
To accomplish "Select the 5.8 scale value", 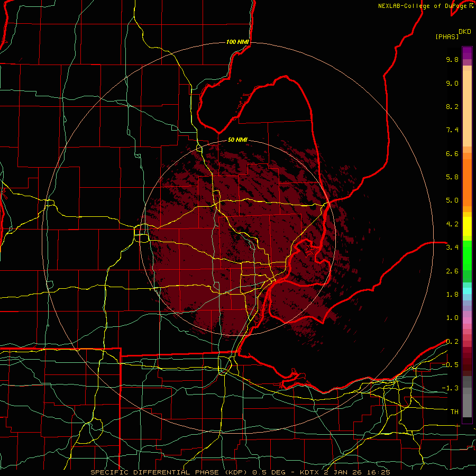I will point(452,177).
